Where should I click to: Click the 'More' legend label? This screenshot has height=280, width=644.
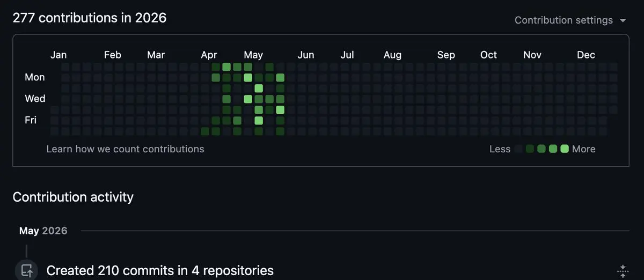coord(583,149)
